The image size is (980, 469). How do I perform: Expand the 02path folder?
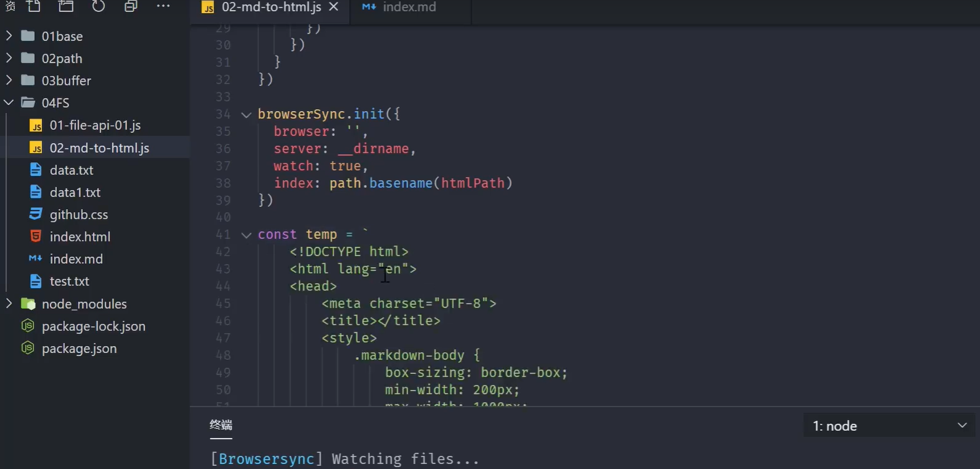(62, 59)
